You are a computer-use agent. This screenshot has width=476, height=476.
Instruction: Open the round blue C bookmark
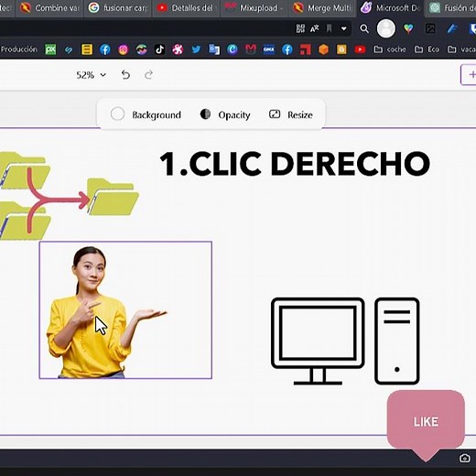coord(233,49)
